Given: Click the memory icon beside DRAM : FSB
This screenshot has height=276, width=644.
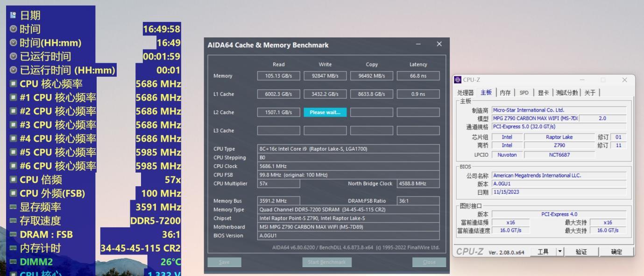Looking at the screenshot, I should point(13,234).
